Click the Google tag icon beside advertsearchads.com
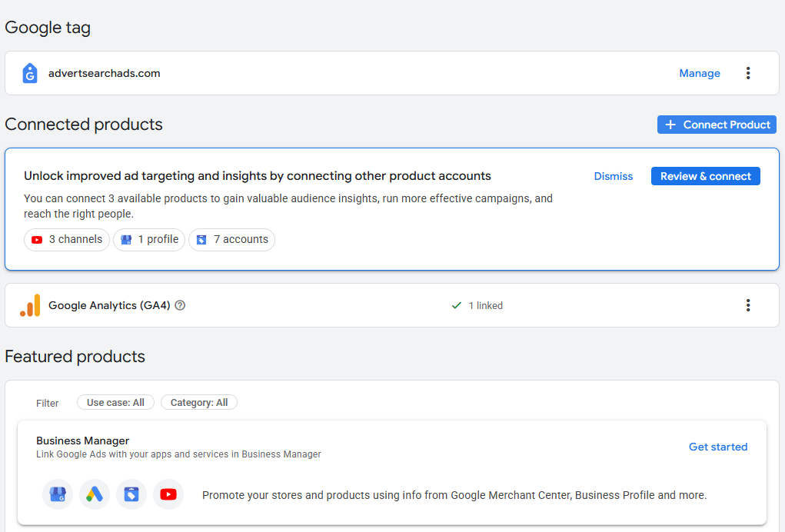The height and width of the screenshot is (532, 785). (x=30, y=73)
